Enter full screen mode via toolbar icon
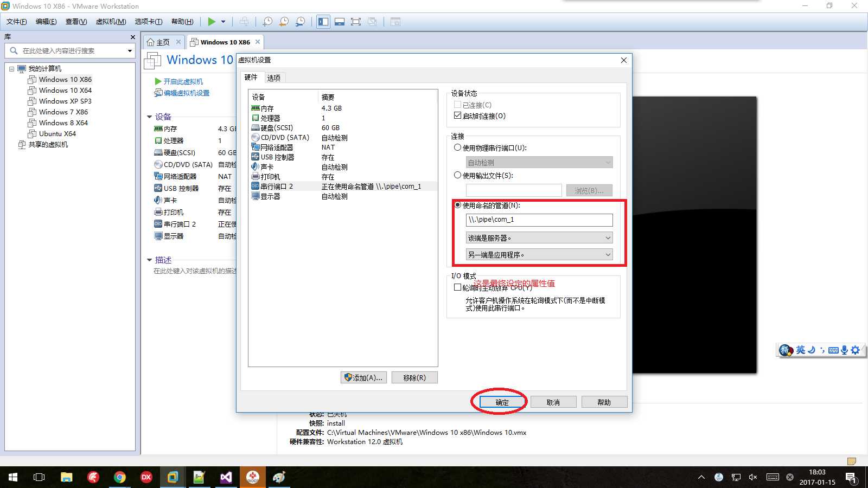 pos(356,22)
